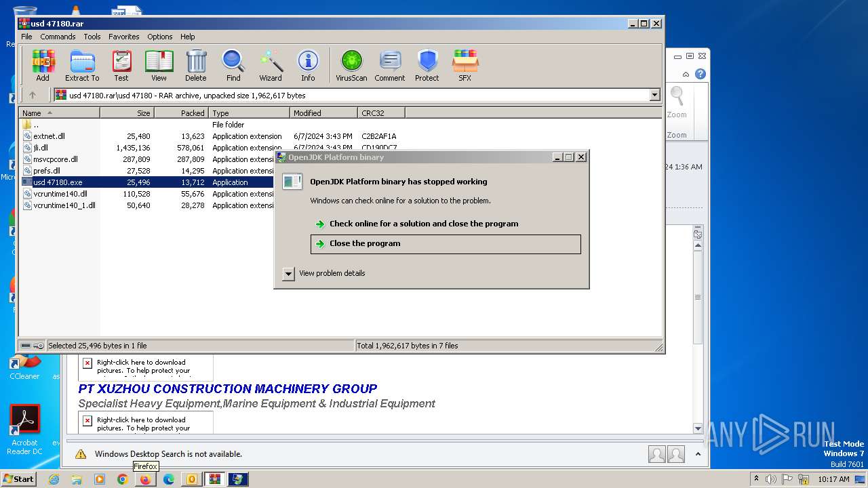
Task: Select the vcruntime140.dll file
Action: (146, 194)
